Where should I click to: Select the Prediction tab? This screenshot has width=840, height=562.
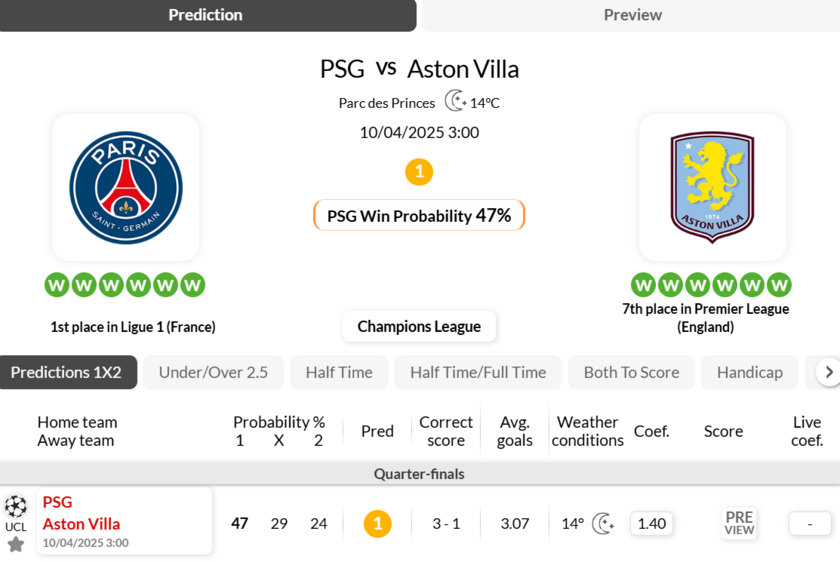click(x=206, y=15)
